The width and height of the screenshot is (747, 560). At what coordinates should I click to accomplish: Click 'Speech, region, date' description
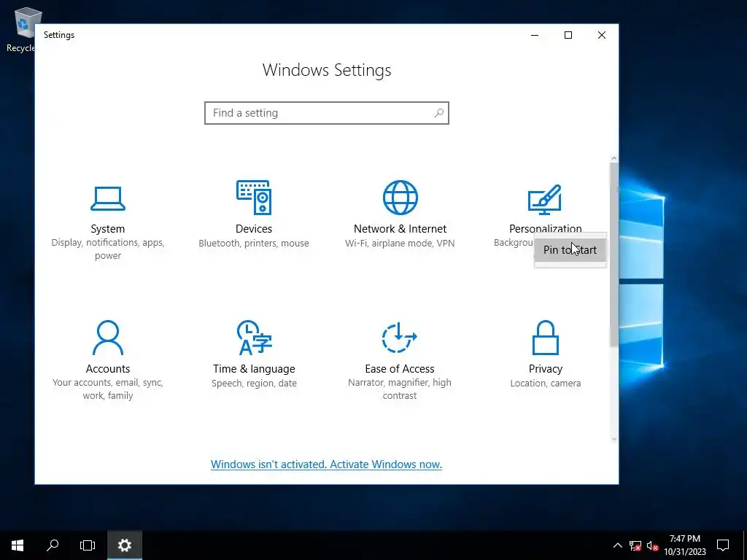point(254,384)
